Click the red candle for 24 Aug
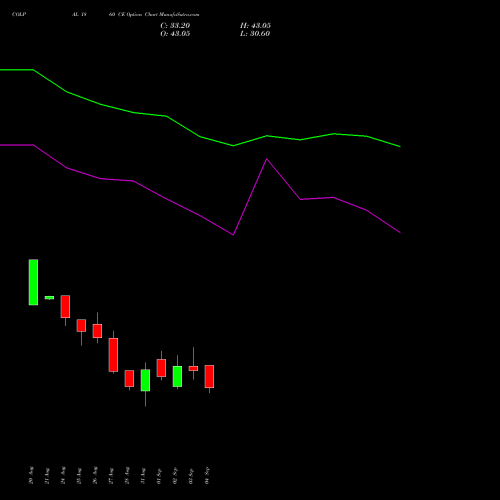The height and width of the screenshot is (500, 500). coord(65,306)
